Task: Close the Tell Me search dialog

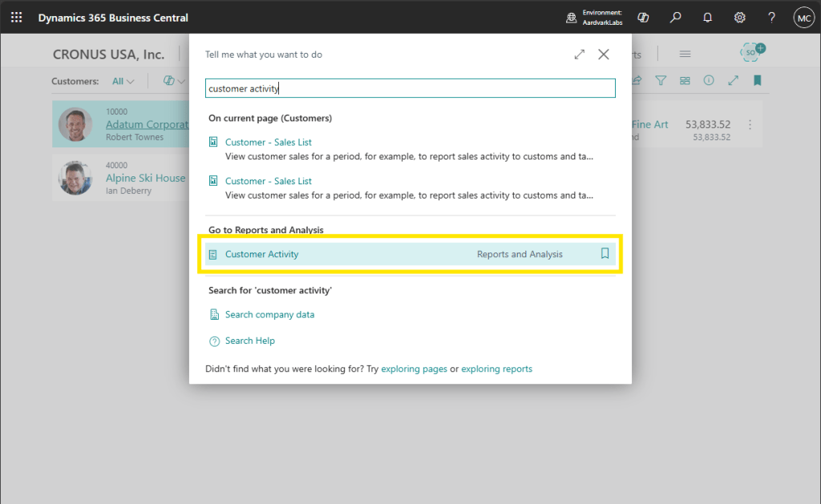Action: (x=604, y=54)
